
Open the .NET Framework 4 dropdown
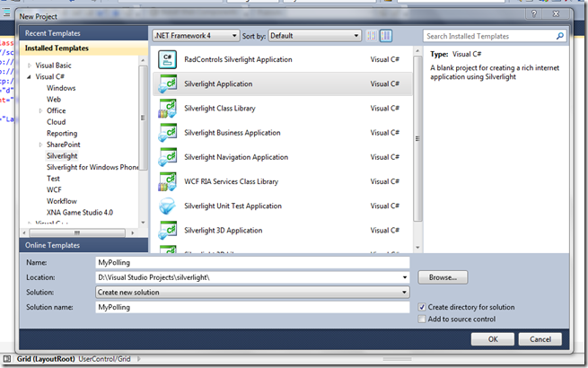[x=196, y=36]
